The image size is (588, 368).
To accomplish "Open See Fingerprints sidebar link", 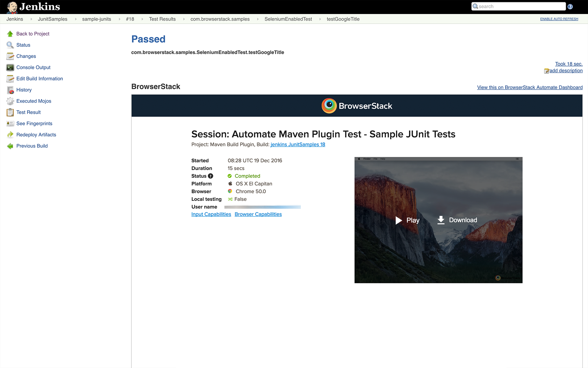I will coord(34,123).
